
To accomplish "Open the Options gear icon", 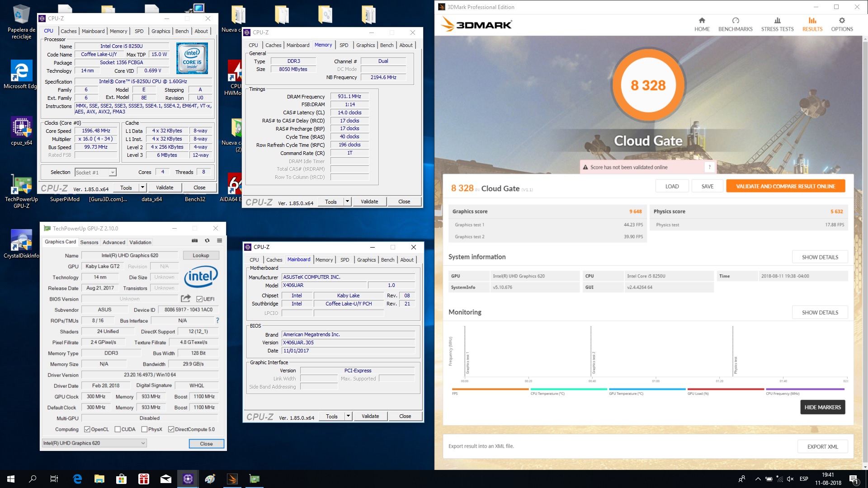I will pos(842,20).
